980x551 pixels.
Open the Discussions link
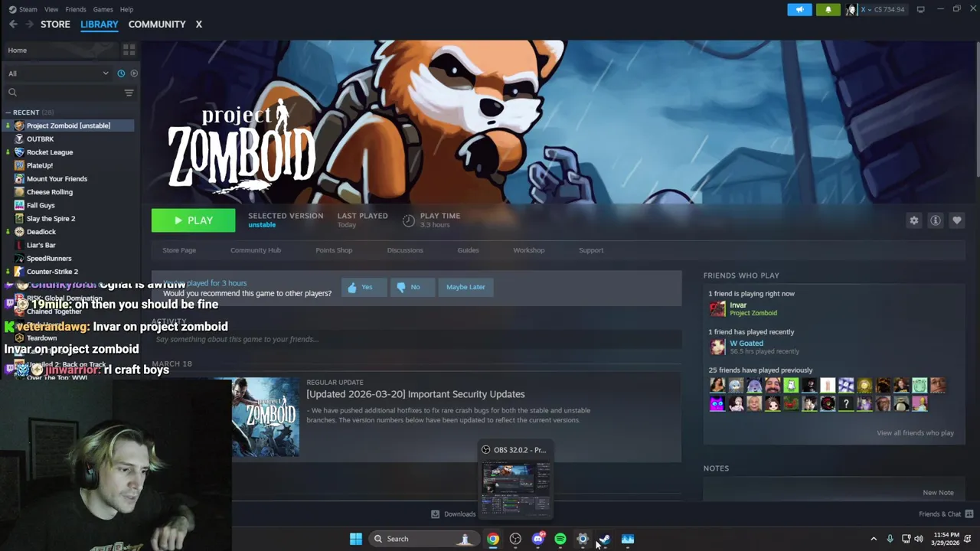[405, 250]
